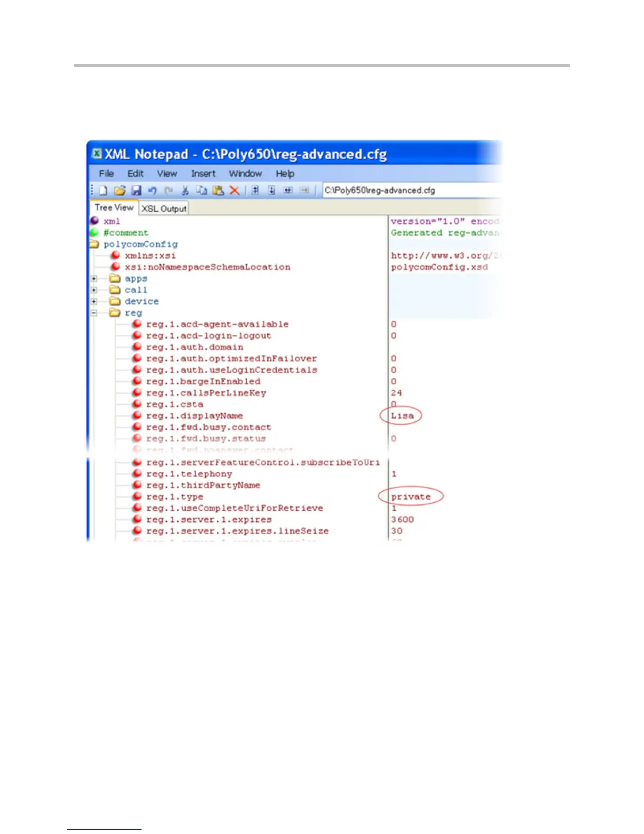
Task: Switch to the Tree View tab
Action: (x=114, y=207)
